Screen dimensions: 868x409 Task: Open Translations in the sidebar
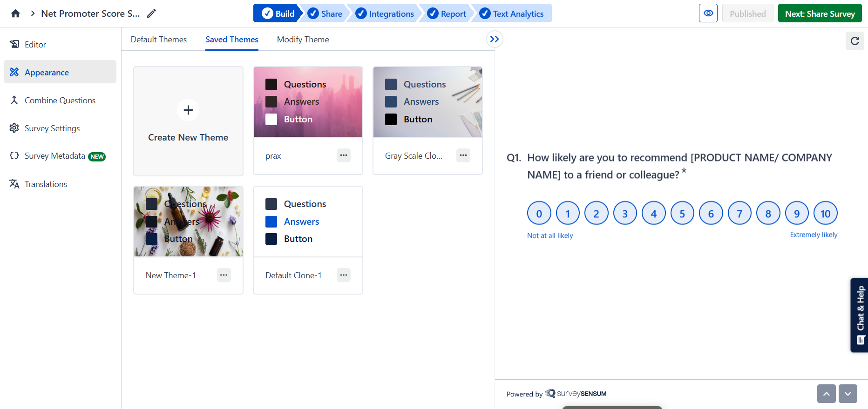pyautogui.click(x=46, y=184)
